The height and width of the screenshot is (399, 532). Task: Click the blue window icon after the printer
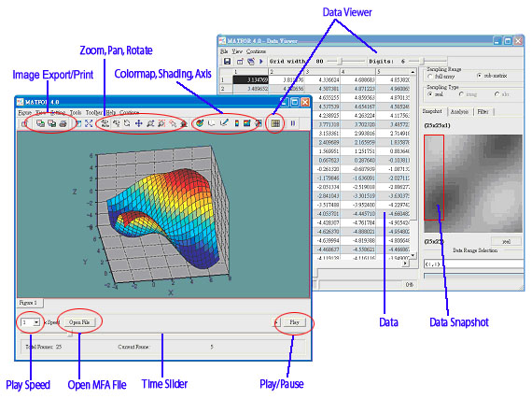78,123
